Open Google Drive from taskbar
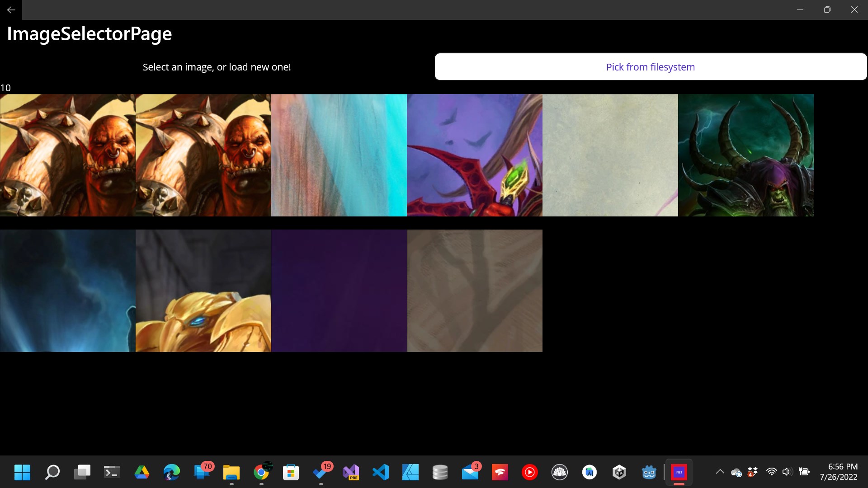The image size is (868, 488). [x=142, y=472]
